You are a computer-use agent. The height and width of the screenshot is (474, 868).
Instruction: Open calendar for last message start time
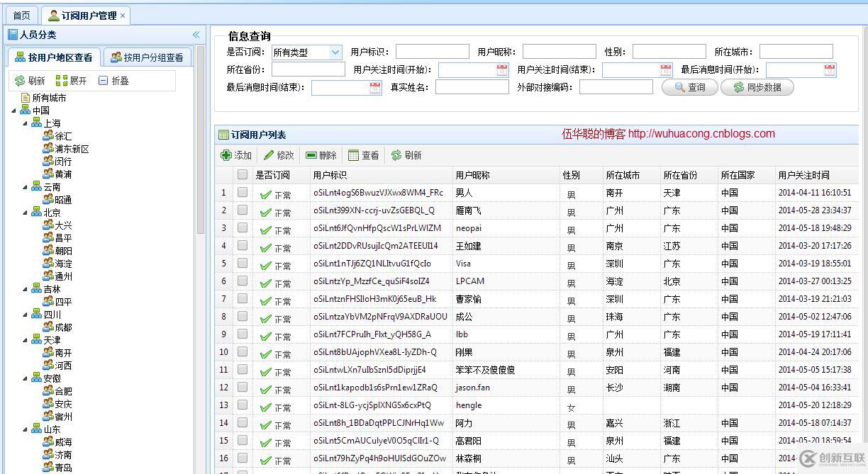pos(830,69)
